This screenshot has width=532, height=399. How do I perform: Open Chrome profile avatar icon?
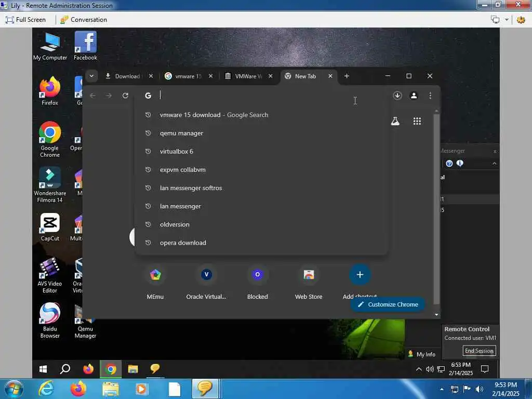point(414,96)
